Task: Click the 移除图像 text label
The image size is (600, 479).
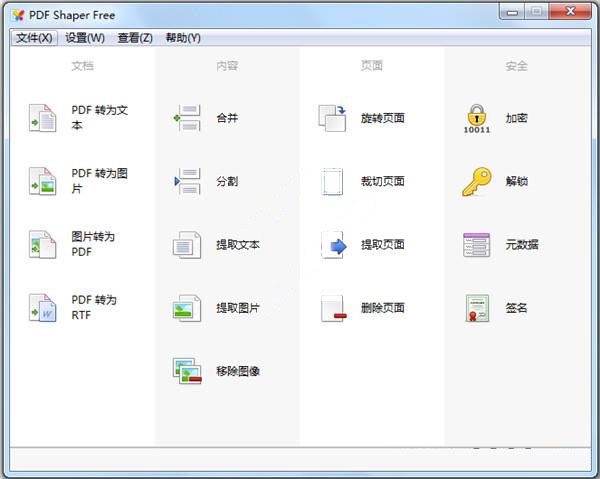Action: click(x=238, y=371)
